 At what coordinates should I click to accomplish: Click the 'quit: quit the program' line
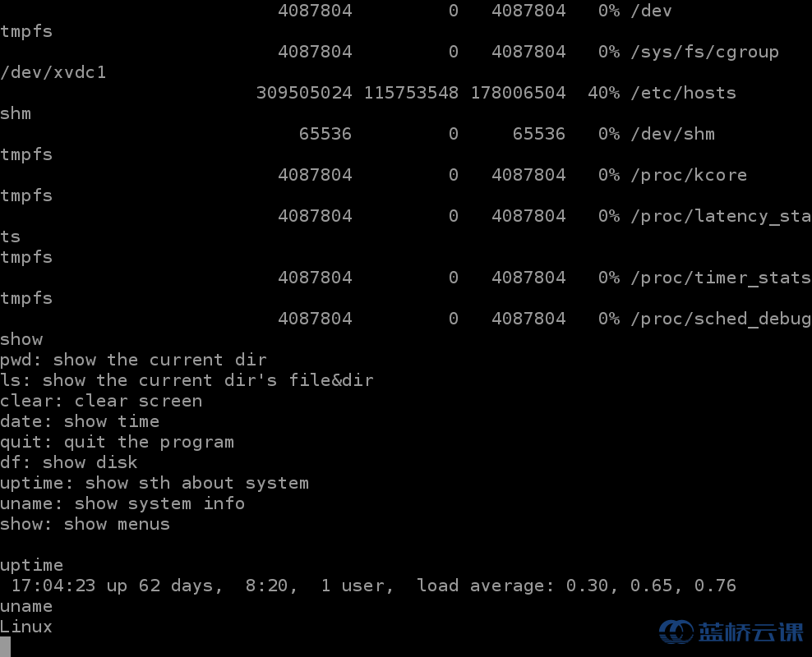(x=117, y=442)
